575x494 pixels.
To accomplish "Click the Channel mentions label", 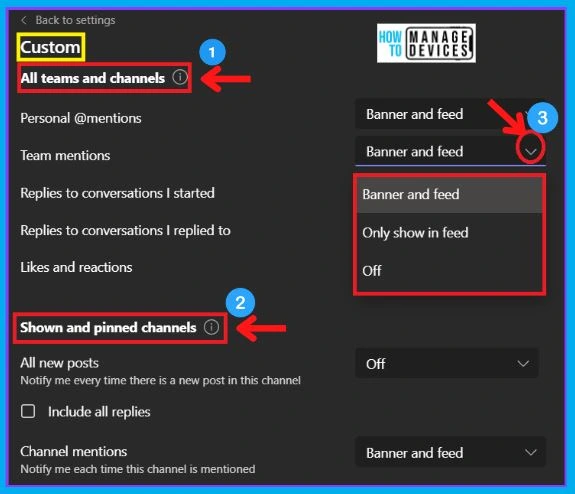I will click(x=74, y=451).
